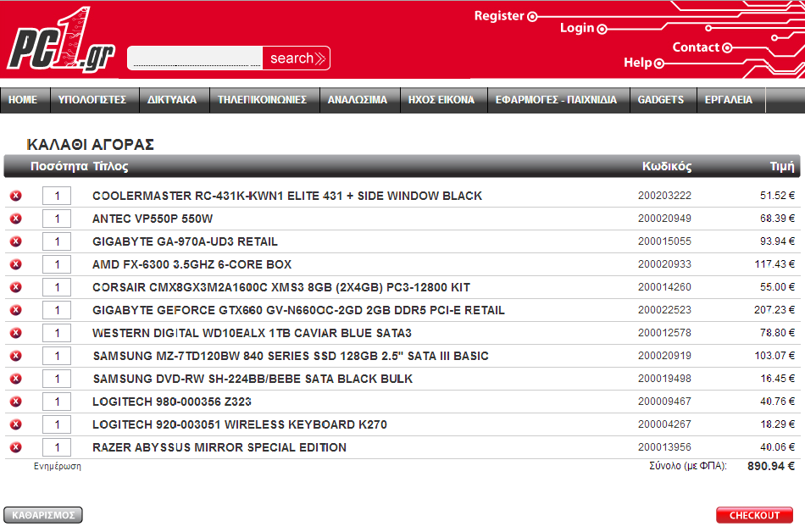805x532 pixels.
Task: Edit quantity for Razer Abyssus
Action: (57, 447)
